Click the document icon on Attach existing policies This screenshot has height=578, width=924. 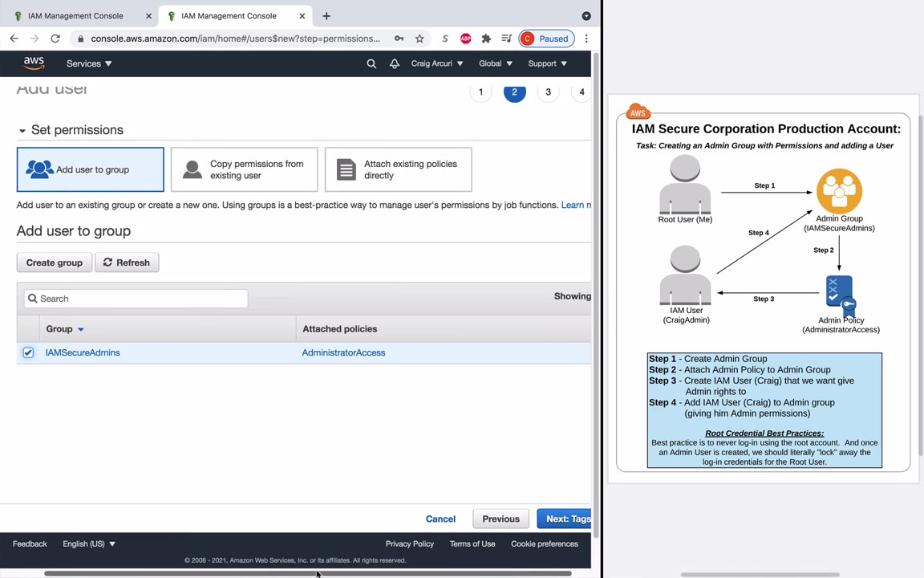(346, 169)
